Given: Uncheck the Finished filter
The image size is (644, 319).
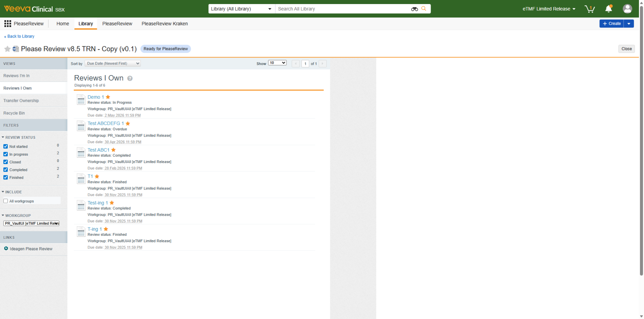Looking at the screenshot, I should point(6,177).
